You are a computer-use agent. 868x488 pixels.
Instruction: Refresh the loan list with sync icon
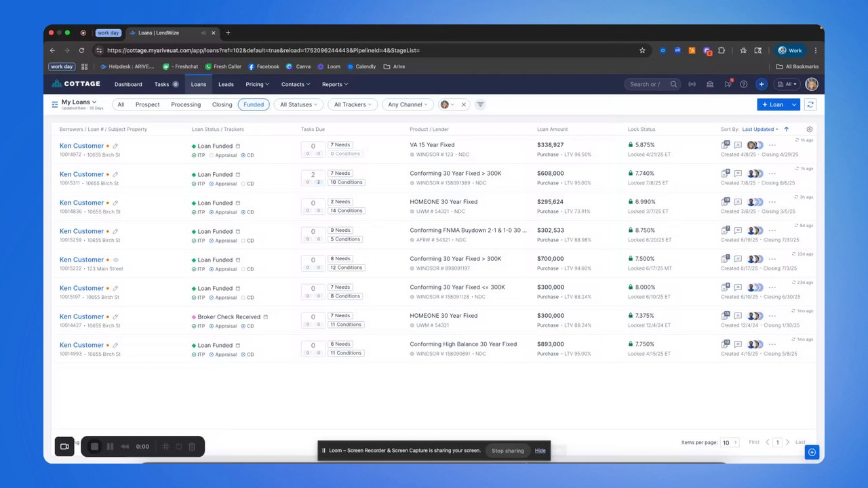click(810, 104)
